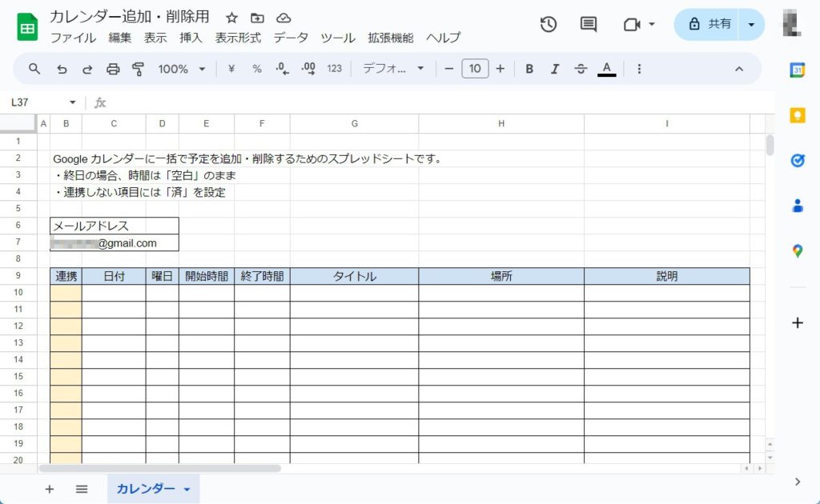
Task: Expand the 100% zoom dropdown
Action: pos(182,69)
